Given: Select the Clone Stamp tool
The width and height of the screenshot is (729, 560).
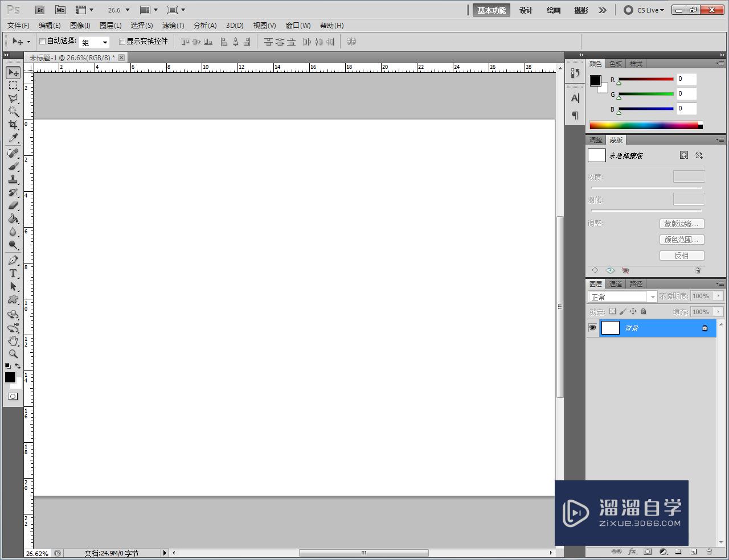Looking at the screenshot, I should [x=13, y=179].
